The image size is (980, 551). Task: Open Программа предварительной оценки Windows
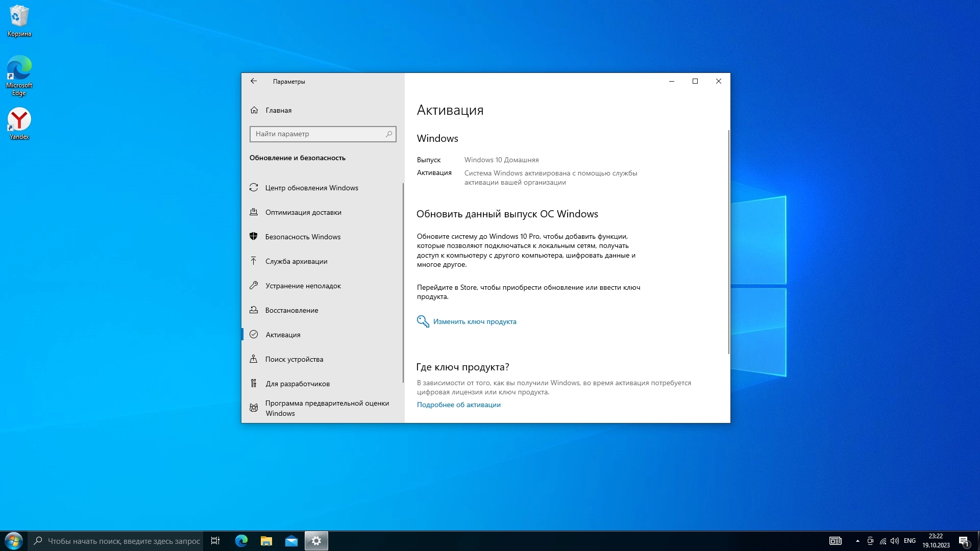point(327,408)
